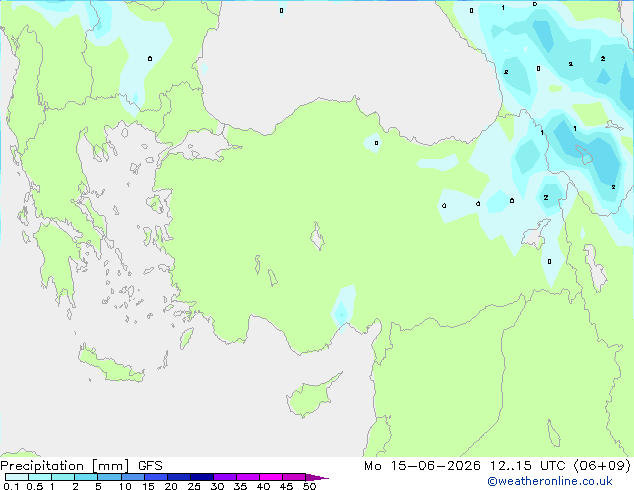This screenshot has height=490, width=634.
Task: Click the '20' legend label
Action: pyautogui.click(x=171, y=486)
